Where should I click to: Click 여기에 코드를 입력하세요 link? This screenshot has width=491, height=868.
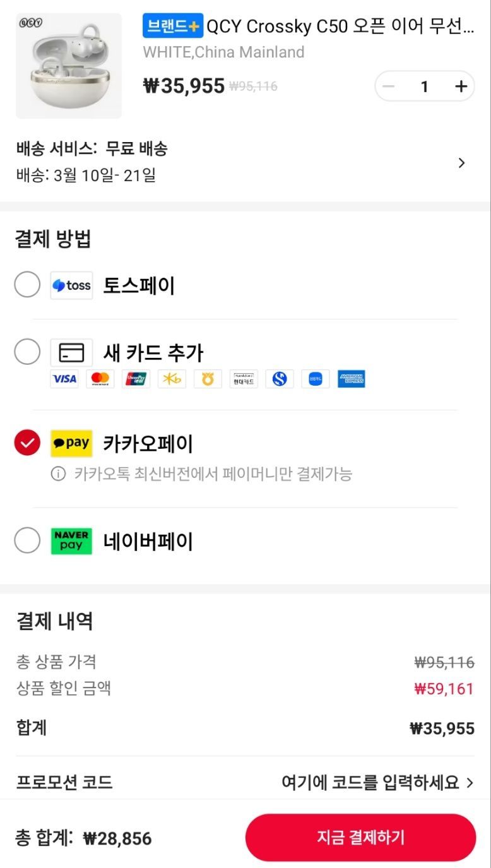pos(370,783)
